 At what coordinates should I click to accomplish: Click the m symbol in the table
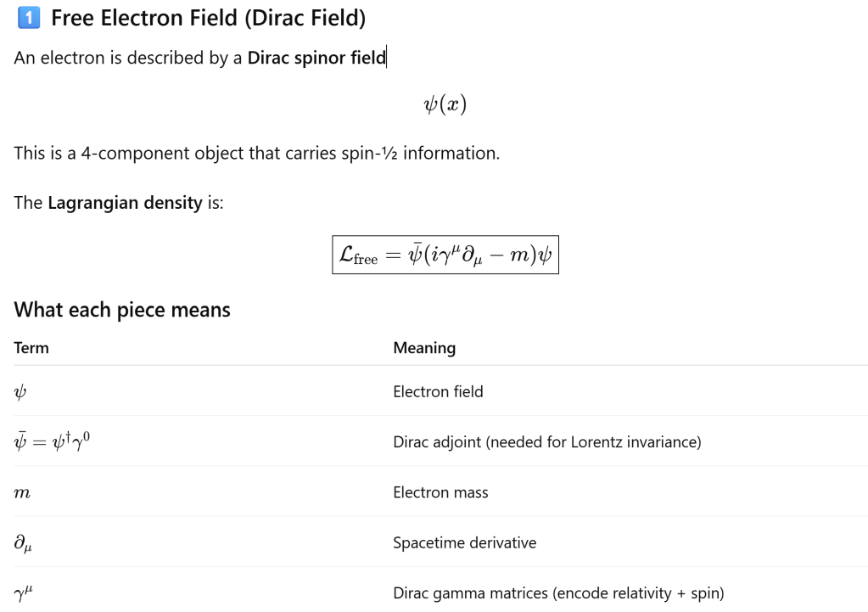[x=23, y=493]
